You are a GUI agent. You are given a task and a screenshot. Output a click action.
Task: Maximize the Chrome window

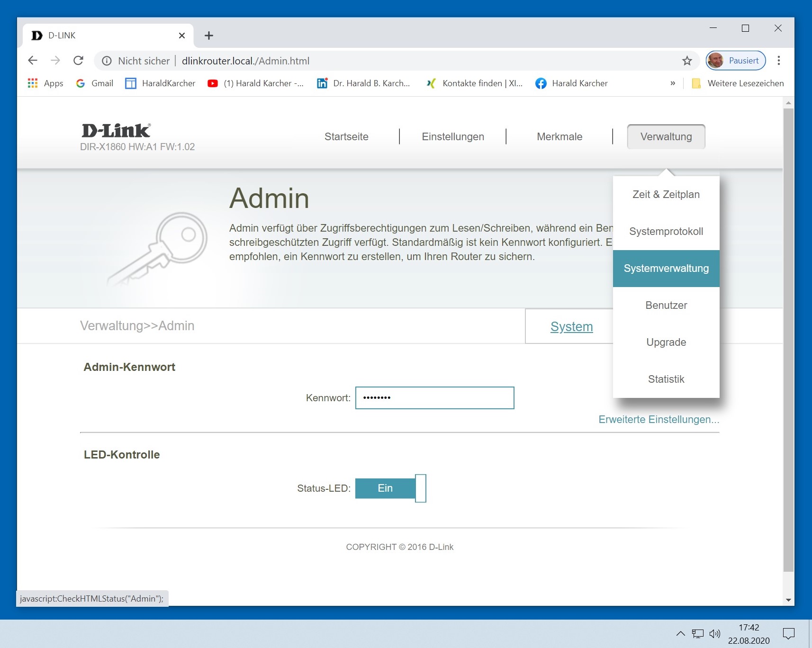pos(745,28)
